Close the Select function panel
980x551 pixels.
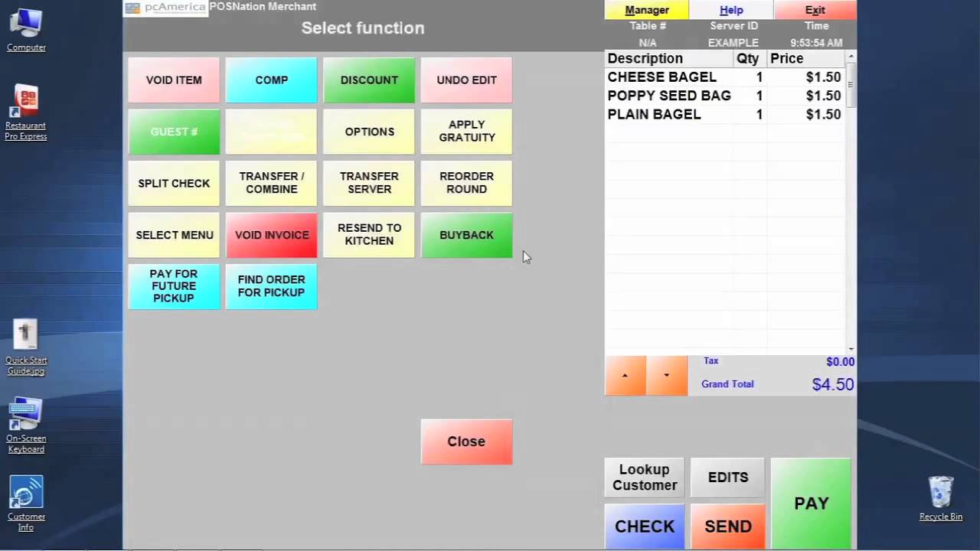tap(466, 442)
